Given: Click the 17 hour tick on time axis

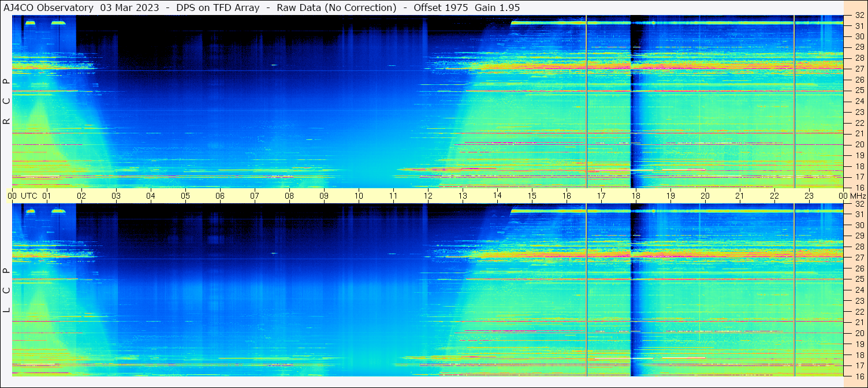Looking at the screenshot, I should click(601, 196).
